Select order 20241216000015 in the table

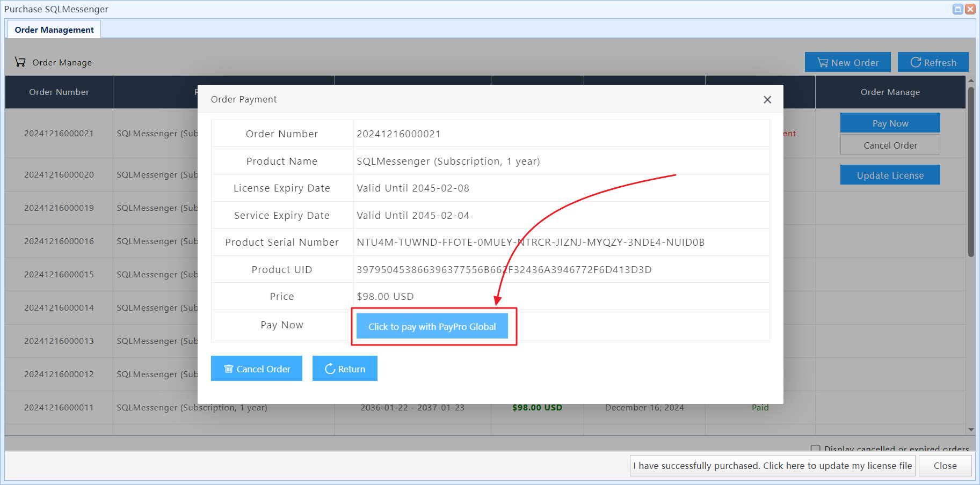pyautogui.click(x=59, y=274)
